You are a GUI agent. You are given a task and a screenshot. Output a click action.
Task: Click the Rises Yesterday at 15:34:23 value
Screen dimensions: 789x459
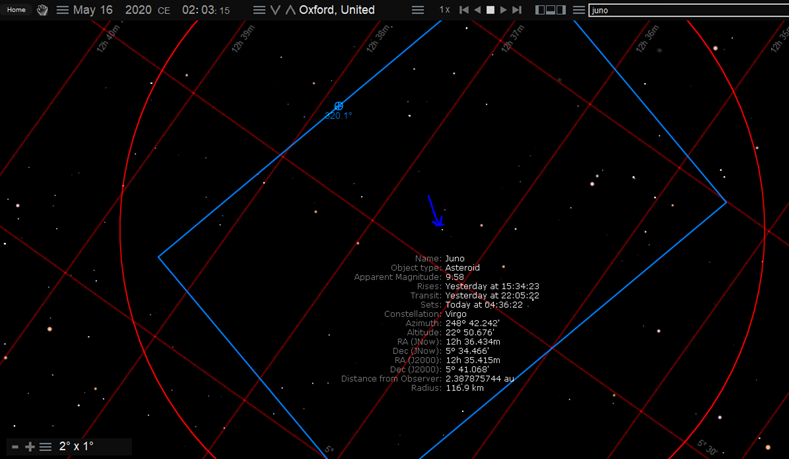coord(492,286)
